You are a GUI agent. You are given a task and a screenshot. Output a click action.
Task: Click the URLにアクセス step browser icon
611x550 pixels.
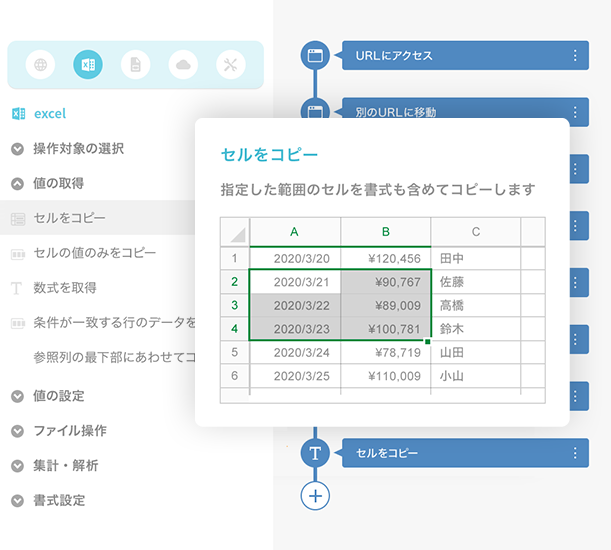315,55
